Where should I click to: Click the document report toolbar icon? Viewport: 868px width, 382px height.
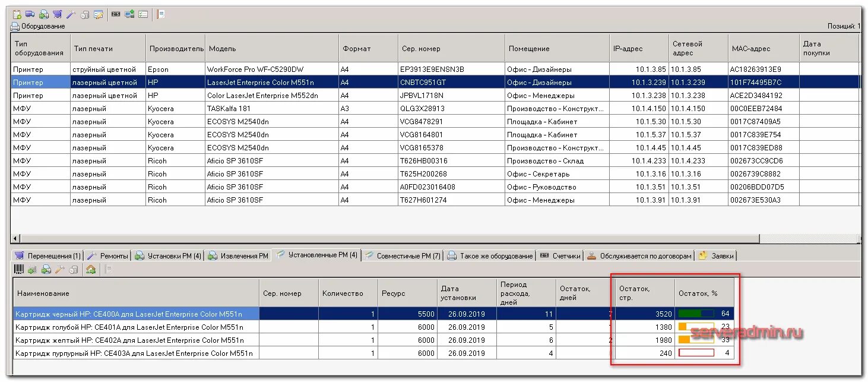pos(161,14)
